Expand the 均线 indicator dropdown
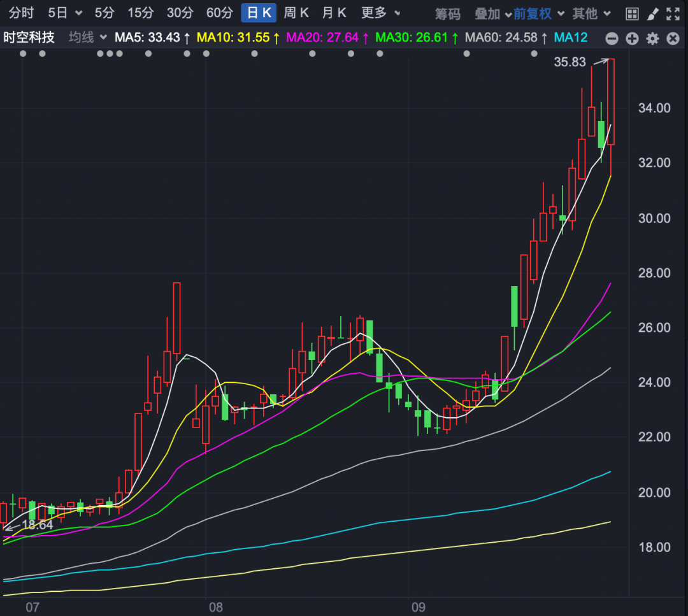Screen dimensions: 688x616 (88, 38)
